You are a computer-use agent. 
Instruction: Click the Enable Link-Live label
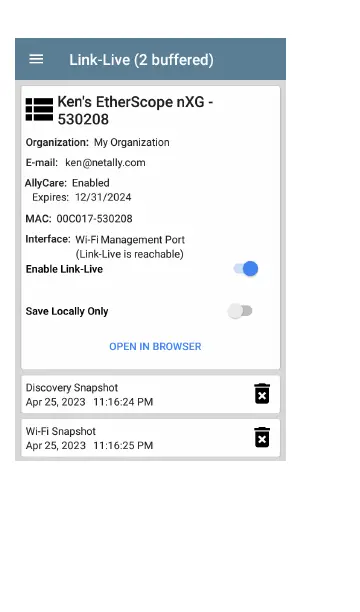[x=64, y=269]
